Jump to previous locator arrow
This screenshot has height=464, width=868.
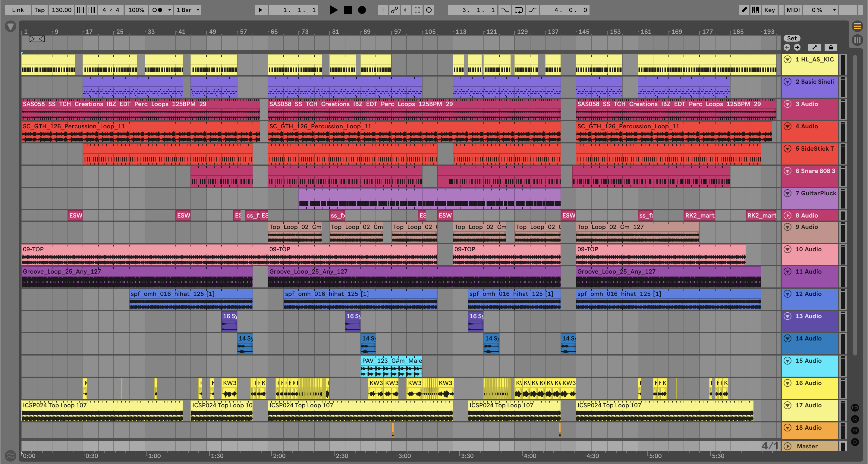pyautogui.click(x=787, y=47)
